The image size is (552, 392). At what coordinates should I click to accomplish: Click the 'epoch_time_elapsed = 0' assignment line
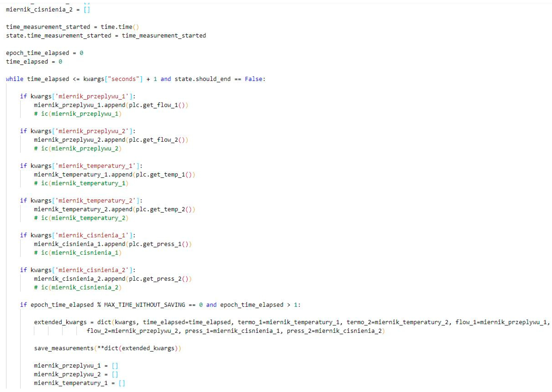click(44, 53)
